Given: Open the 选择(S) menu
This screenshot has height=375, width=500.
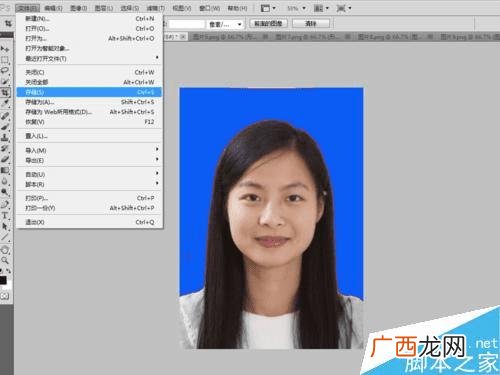Looking at the screenshot, I should (129, 8).
